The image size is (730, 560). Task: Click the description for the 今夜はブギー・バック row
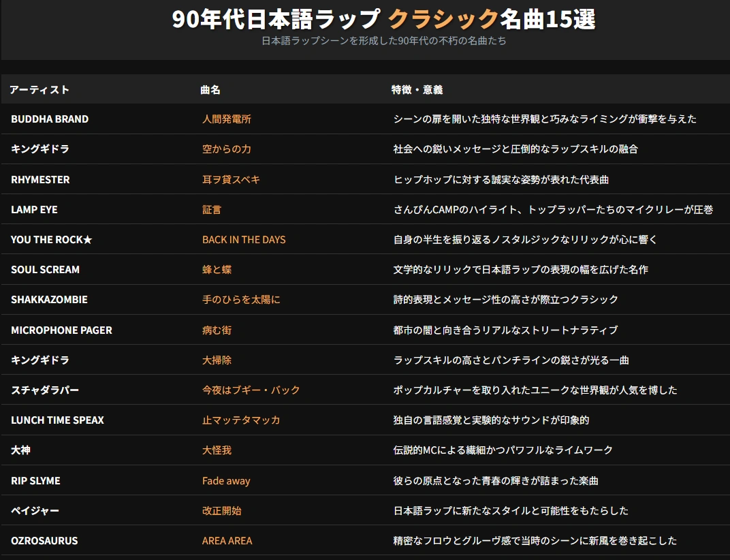pyautogui.click(x=535, y=390)
